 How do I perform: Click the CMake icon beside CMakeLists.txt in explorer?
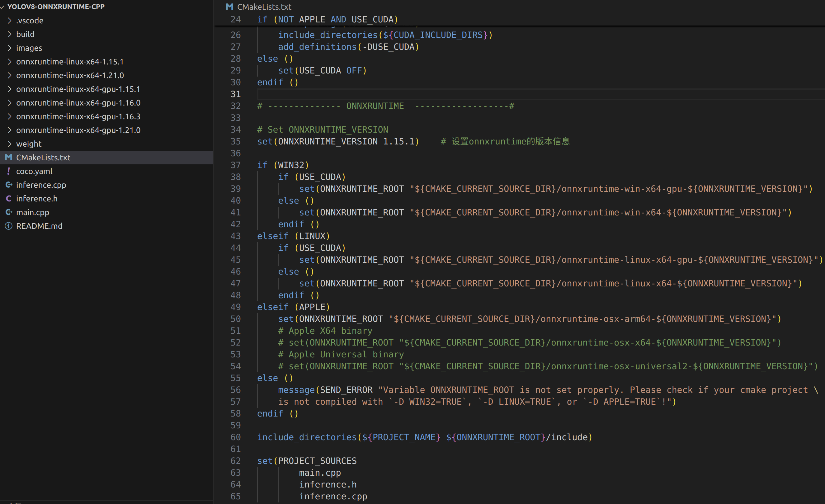pyautogui.click(x=9, y=158)
